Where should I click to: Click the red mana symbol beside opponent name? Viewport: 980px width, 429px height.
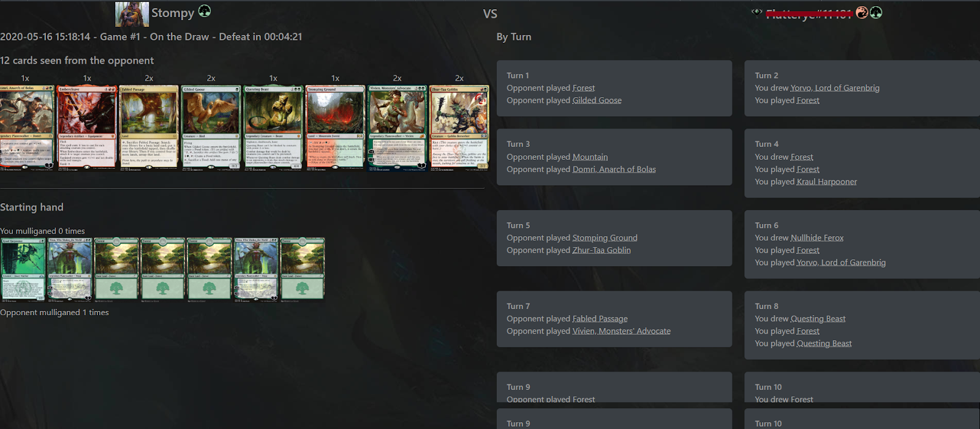point(862,12)
